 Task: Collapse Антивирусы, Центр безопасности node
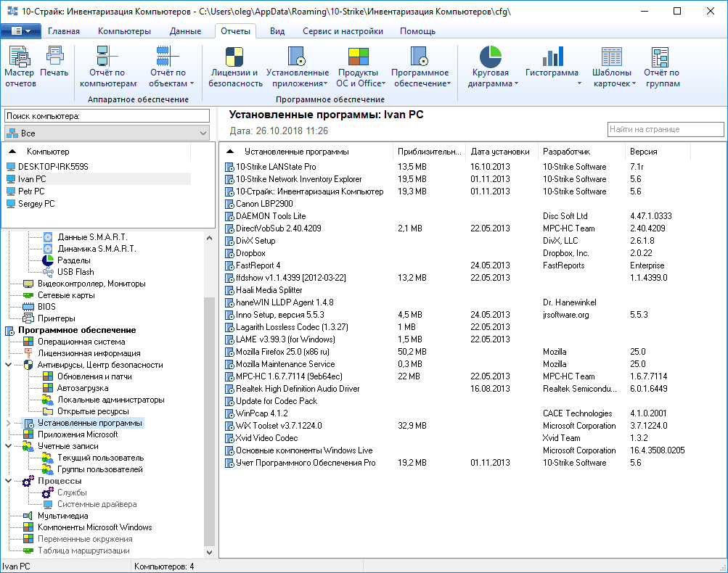click(9, 365)
